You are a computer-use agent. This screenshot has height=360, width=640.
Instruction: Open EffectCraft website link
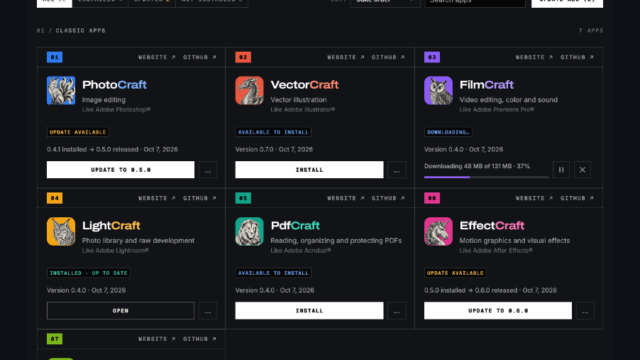click(534, 198)
